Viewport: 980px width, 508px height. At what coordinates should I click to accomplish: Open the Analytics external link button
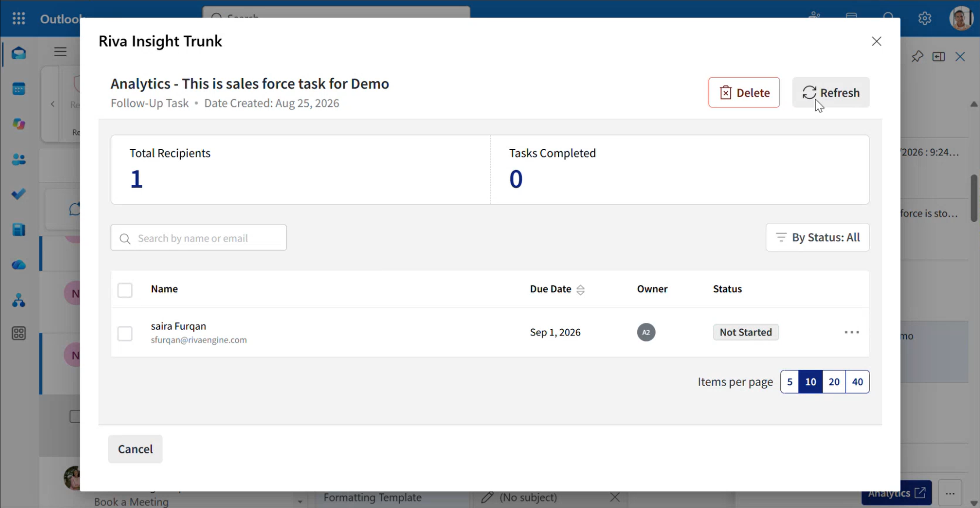coord(896,493)
